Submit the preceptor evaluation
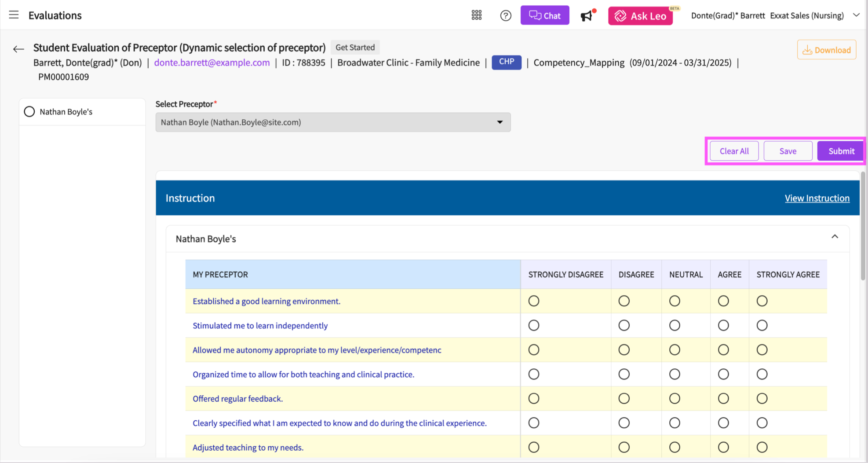The width and height of the screenshot is (868, 463). click(841, 151)
